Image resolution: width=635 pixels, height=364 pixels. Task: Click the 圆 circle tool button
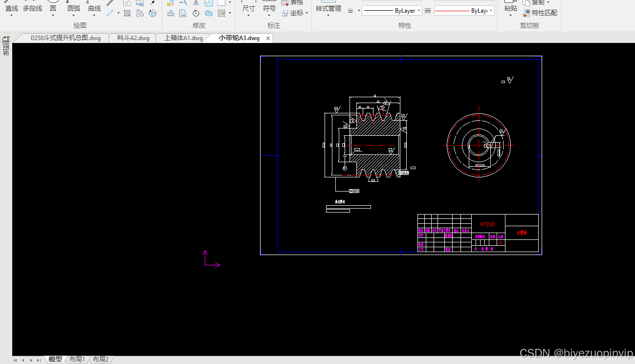click(x=53, y=8)
